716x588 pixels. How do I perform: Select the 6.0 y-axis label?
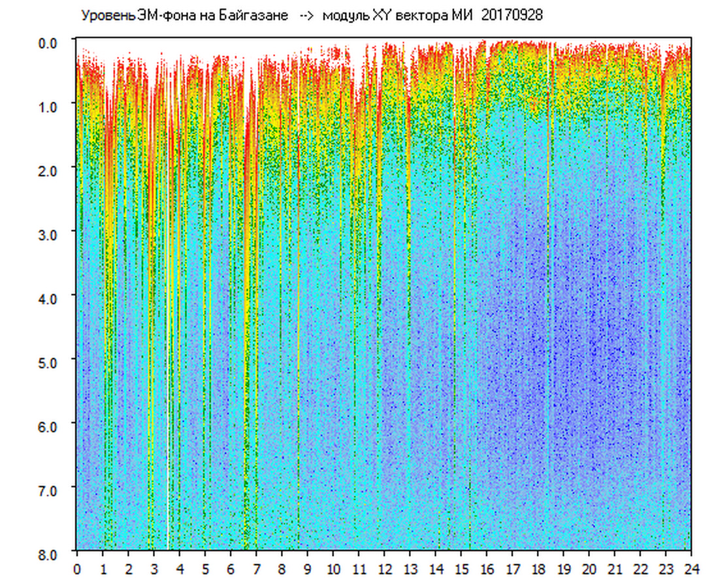pyautogui.click(x=49, y=426)
